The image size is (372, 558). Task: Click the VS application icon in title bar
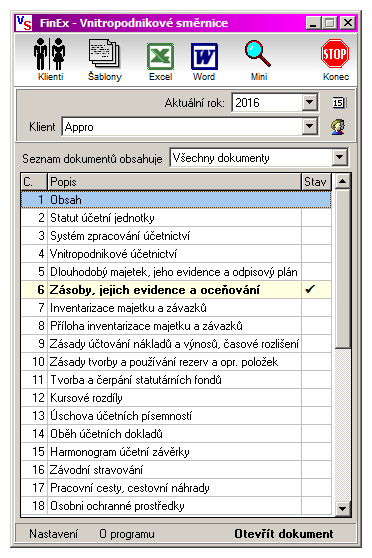coord(24,23)
